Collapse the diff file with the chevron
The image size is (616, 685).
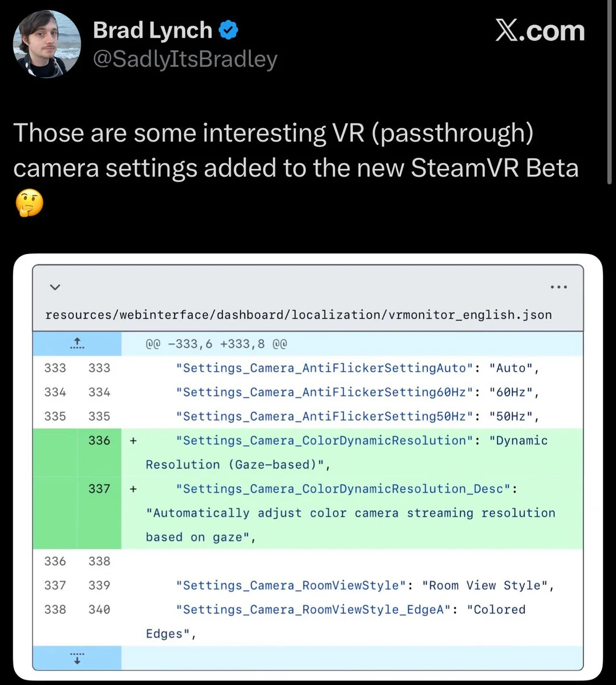[55, 287]
